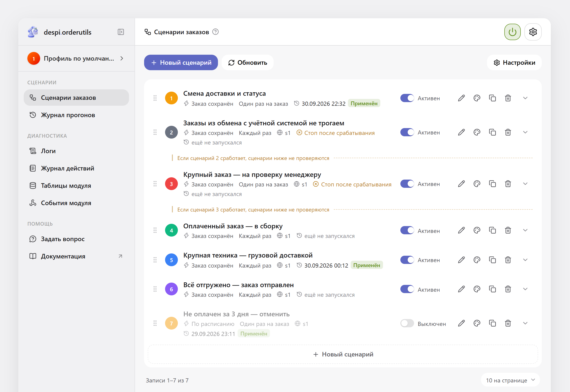Open the gear settings icon in header
570x392 pixels.
point(533,32)
